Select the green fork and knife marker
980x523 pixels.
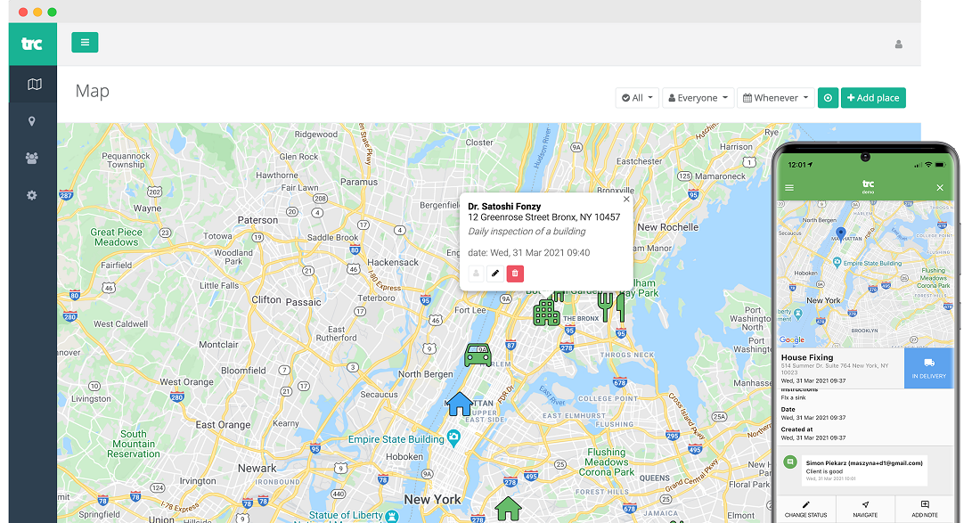[x=611, y=306]
